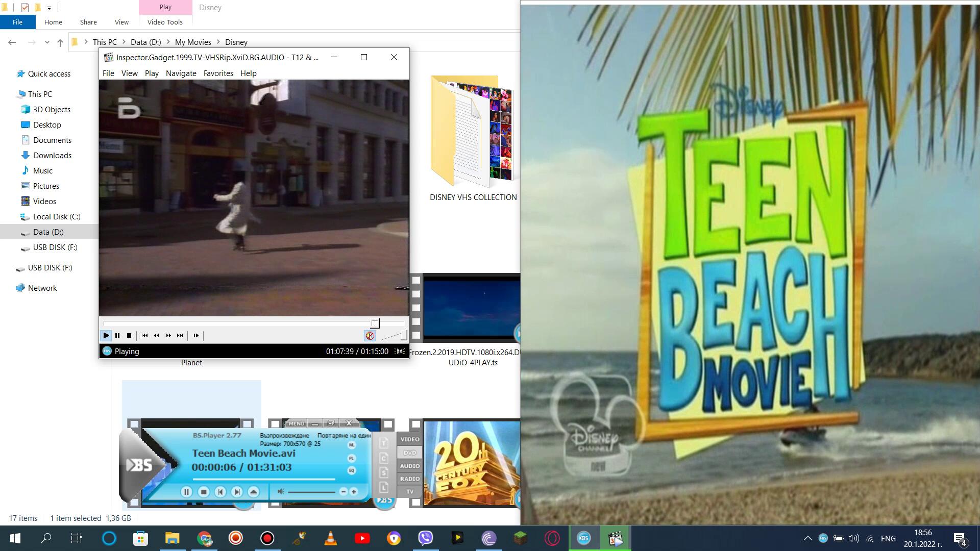
Task: Expand the Data (D:) breadcrumb chevron
Action: click(x=168, y=42)
